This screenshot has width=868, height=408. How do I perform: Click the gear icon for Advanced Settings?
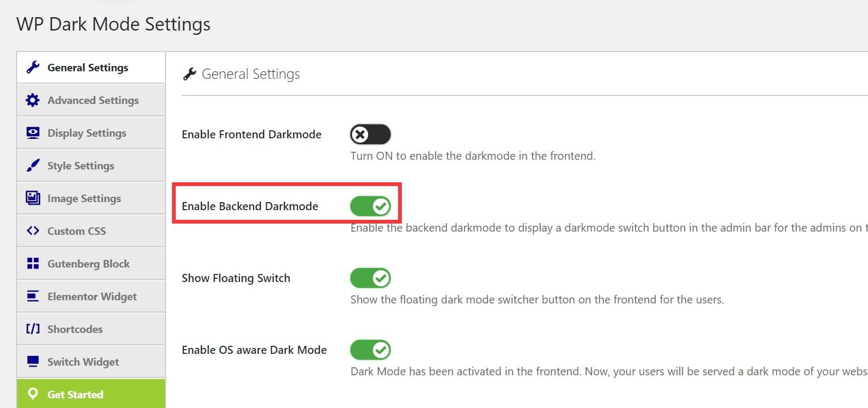tap(33, 100)
